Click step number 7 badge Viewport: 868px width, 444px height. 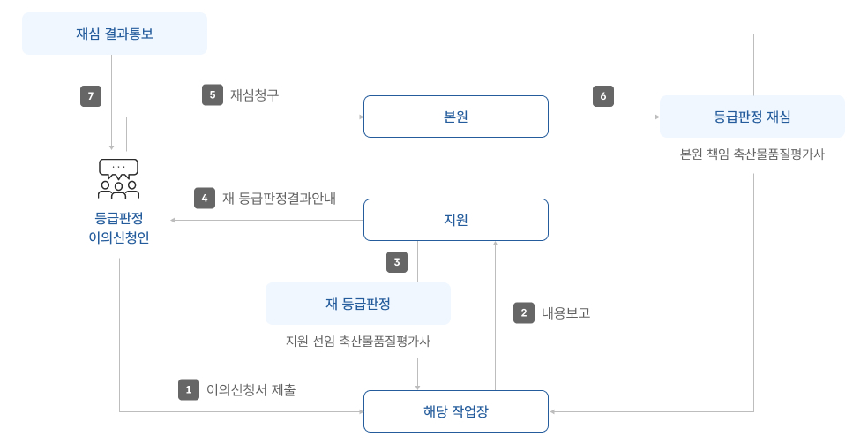(91, 96)
